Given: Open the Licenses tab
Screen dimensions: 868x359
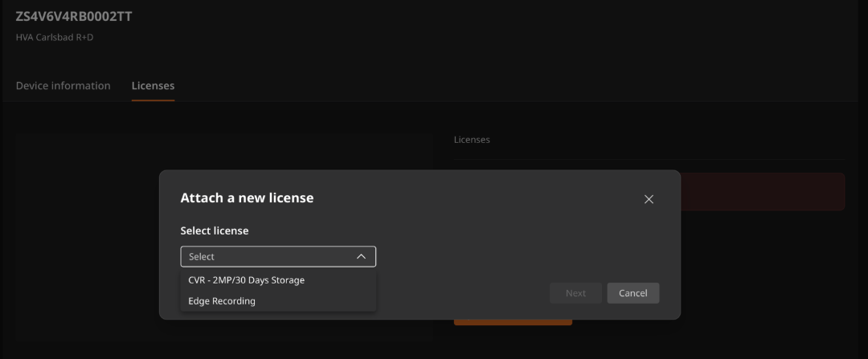Looking at the screenshot, I should (x=153, y=86).
